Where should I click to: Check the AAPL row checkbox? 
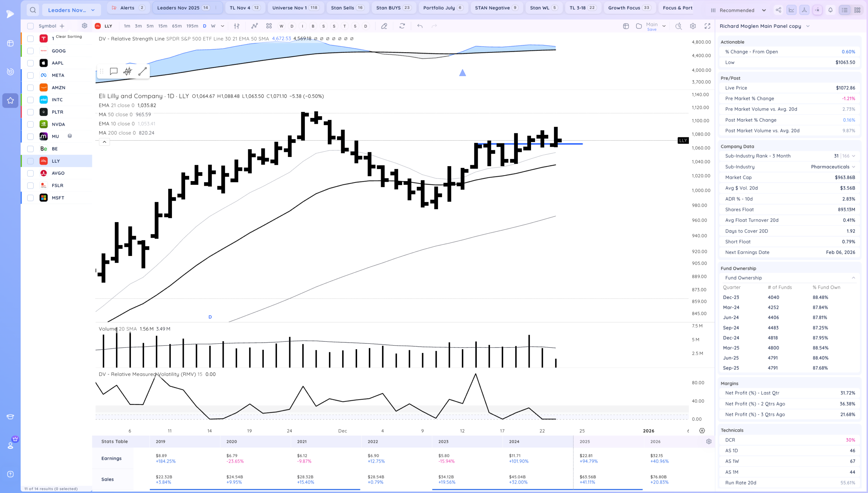(31, 63)
